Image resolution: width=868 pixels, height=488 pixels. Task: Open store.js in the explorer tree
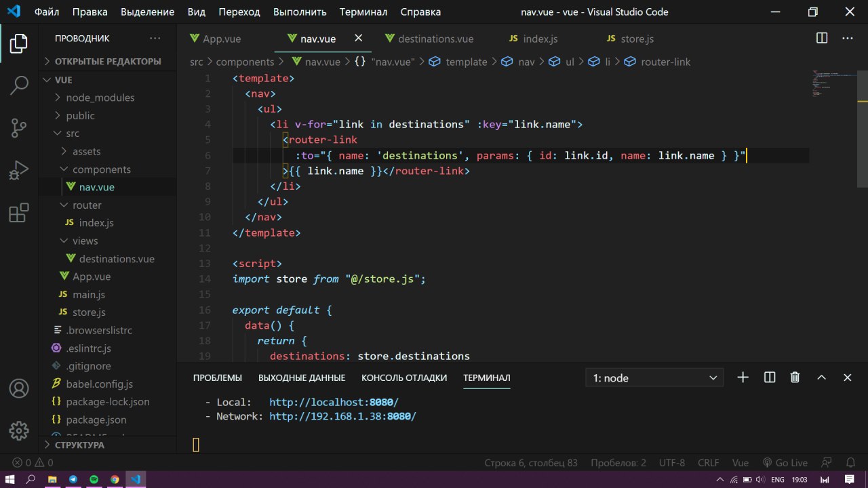[x=89, y=312]
